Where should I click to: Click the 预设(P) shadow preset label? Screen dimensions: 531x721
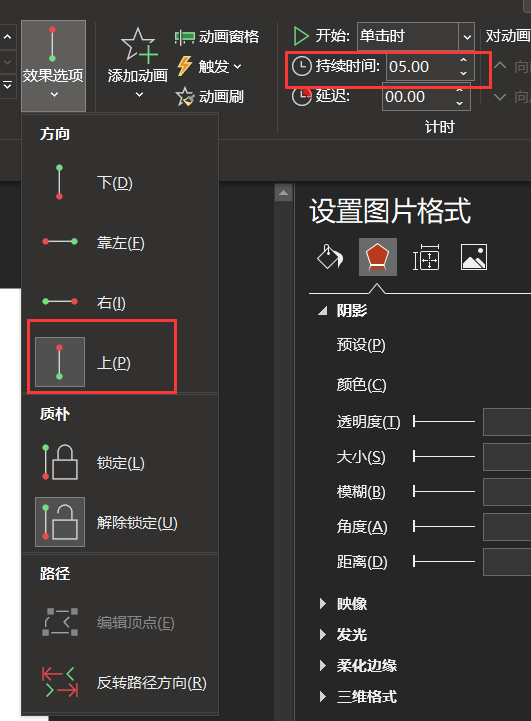361,345
